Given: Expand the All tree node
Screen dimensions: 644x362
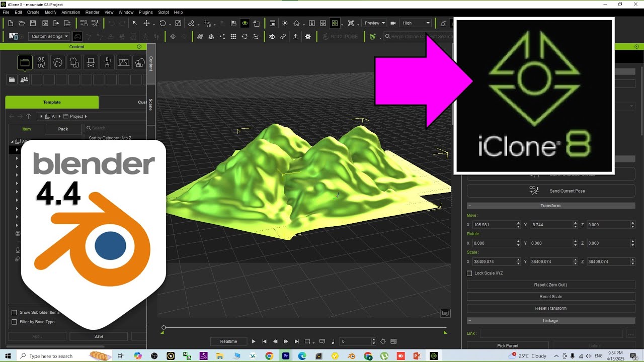Looking at the screenshot, I should click(x=13, y=142).
